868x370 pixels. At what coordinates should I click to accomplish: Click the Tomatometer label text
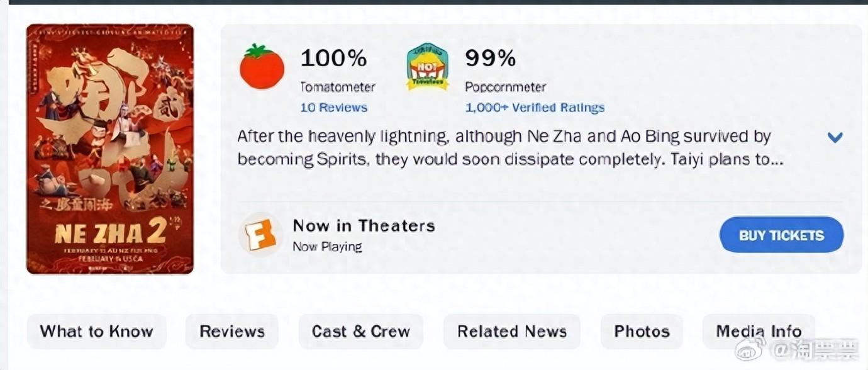tap(338, 87)
